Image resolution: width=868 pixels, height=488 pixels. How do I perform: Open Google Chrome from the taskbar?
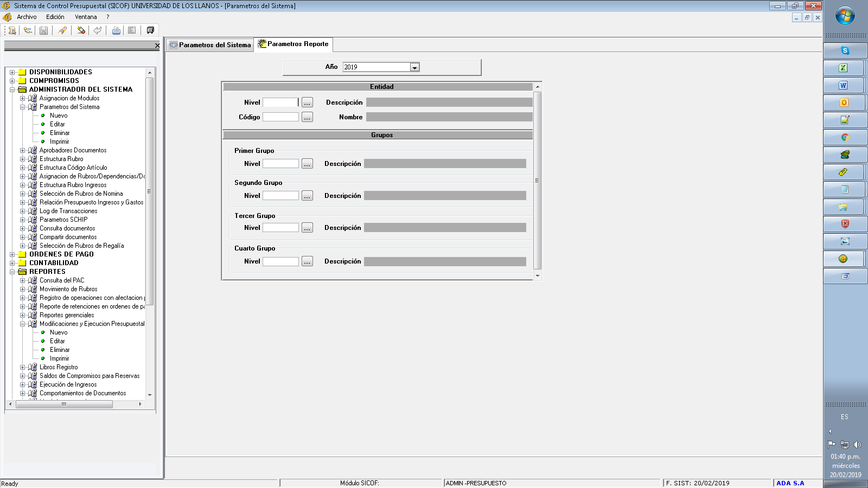[x=845, y=137]
